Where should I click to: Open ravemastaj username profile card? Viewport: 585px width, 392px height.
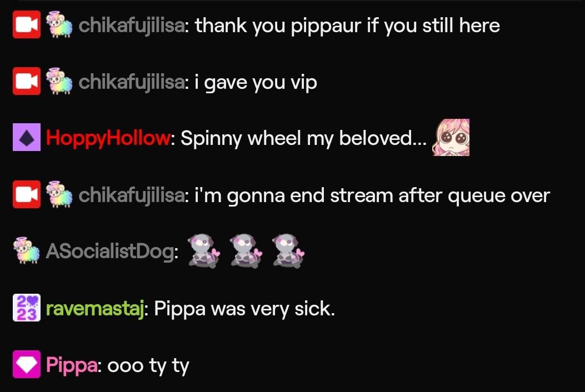95,309
